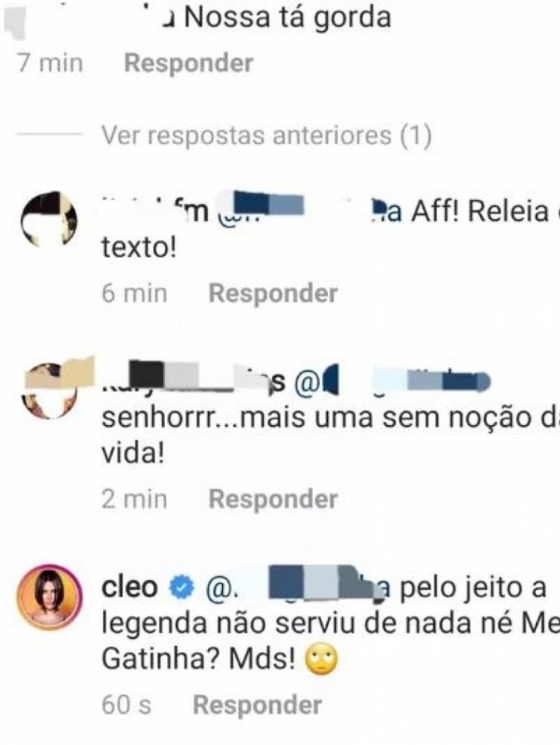Open the cleo username link

[x=130, y=587]
